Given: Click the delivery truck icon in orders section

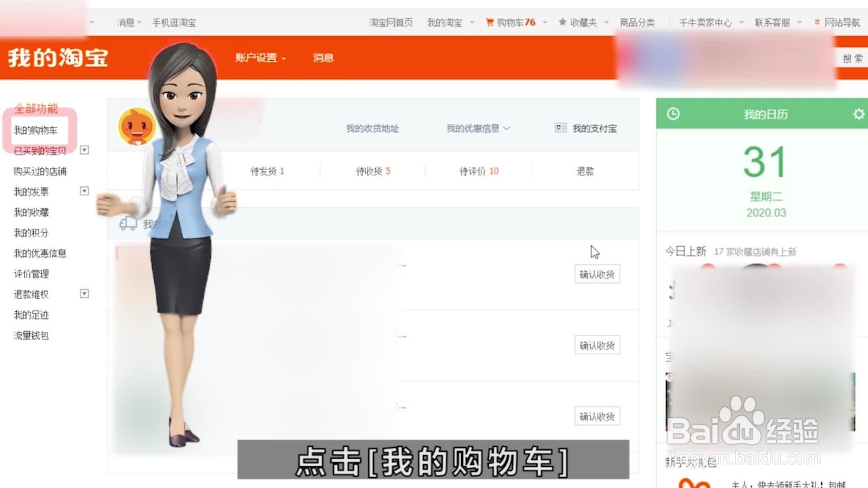Looking at the screenshot, I should 129,223.
